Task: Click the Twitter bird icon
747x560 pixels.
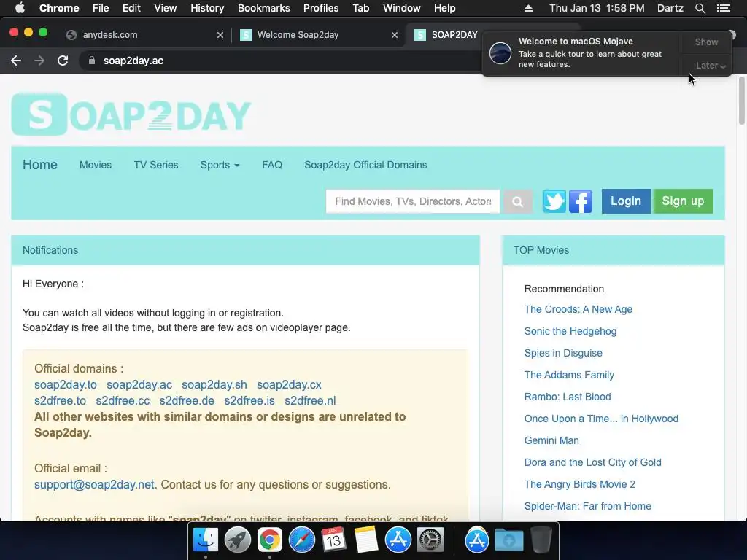Action: point(554,201)
